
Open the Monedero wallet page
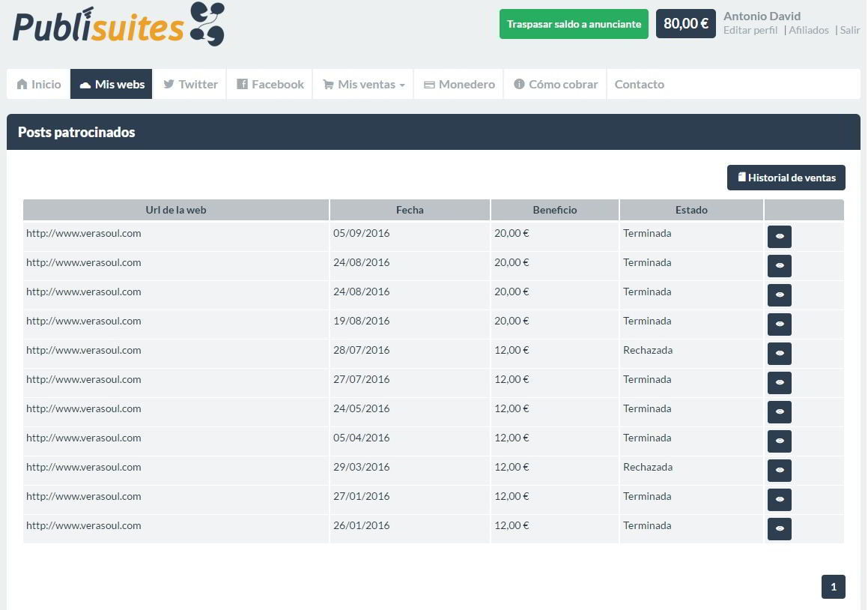click(459, 84)
